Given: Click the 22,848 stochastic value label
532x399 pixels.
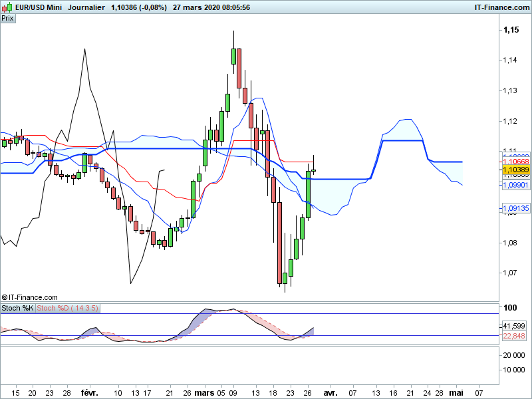Looking at the screenshot, I should click(x=514, y=336).
